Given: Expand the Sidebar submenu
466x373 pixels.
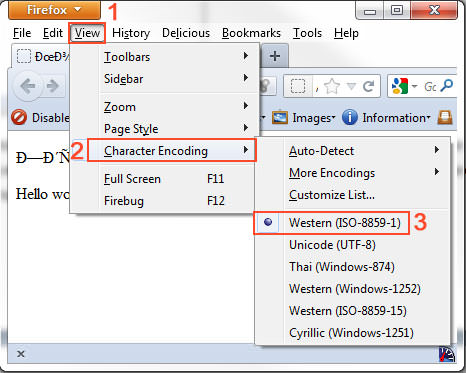Looking at the screenshot, I should click(164, 79).
